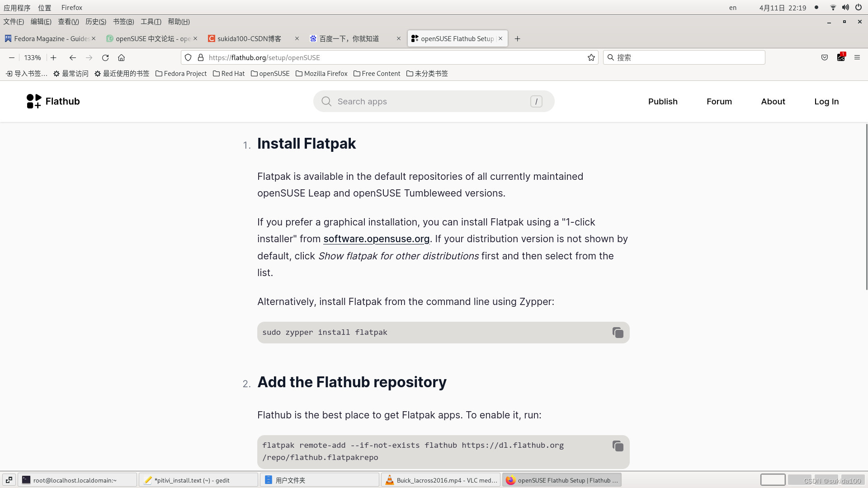Go back to the previous page
This screenshot has width=868, height=488.
72,57
